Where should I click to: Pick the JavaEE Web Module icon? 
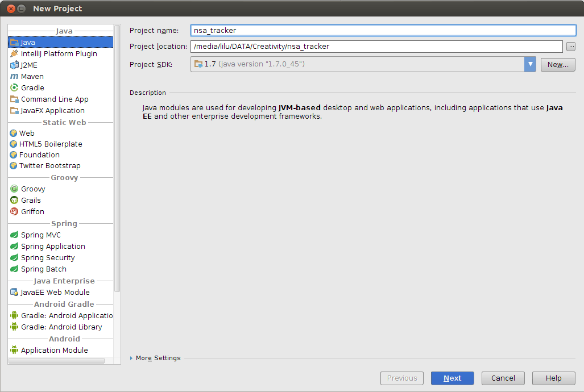pyautogui.click(x=14, y=292)
